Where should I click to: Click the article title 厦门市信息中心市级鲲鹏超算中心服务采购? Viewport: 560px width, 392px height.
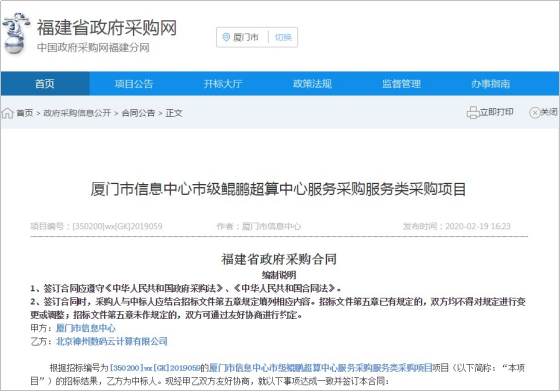[278, 189]
